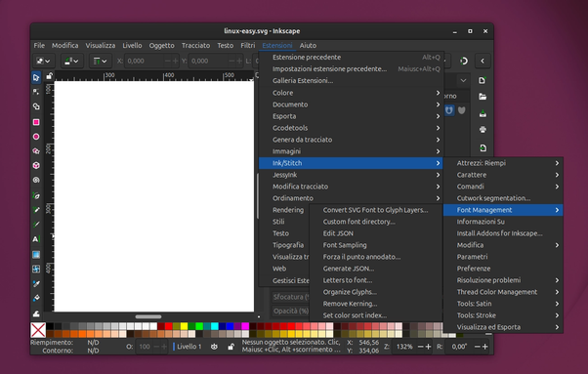Collapse the commands bar with left chevron
Viewport: 588px width, 374px height.
[x=483, y=61]
